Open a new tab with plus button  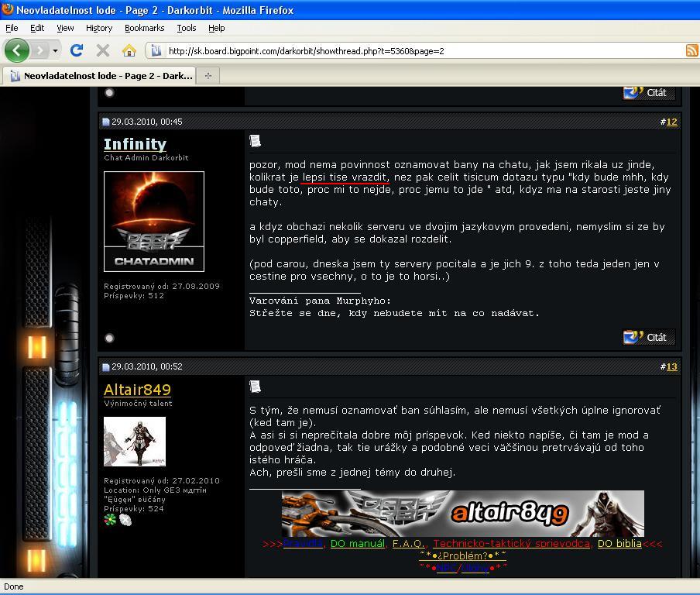[208, 75]
